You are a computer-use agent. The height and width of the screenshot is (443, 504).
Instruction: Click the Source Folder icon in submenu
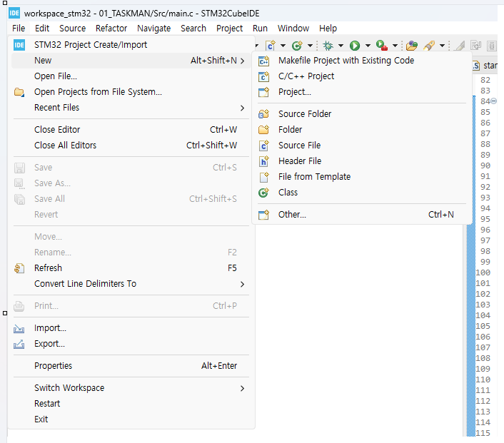click(264, 114)
